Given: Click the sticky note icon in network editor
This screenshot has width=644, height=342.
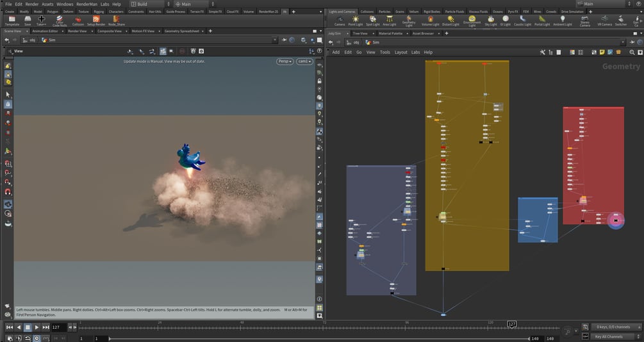Looking at the screenshot, I should 602,52.
